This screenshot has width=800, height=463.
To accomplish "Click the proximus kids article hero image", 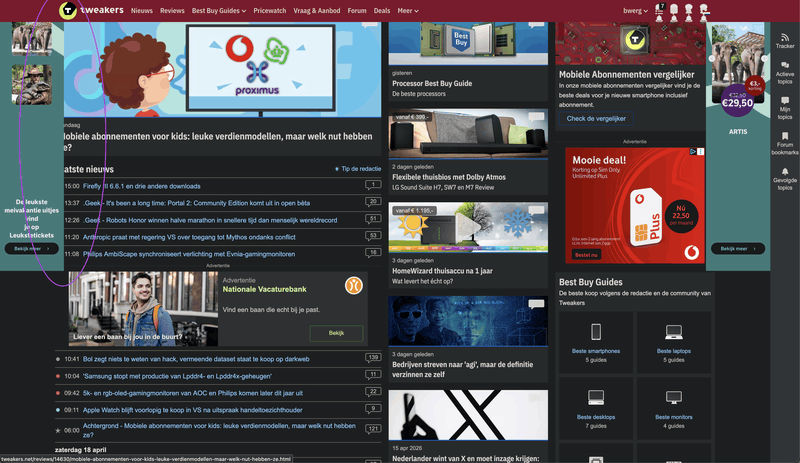I will [x=222, y=69].
